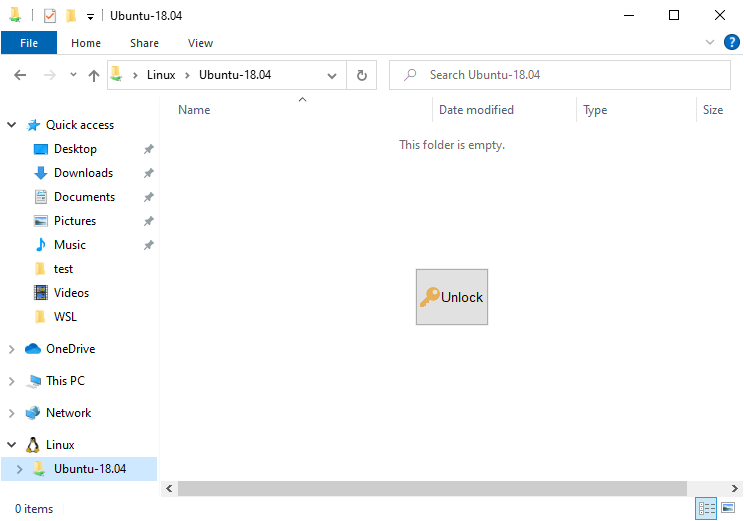This screenshot has height=521, width=744.
Task: Sort by the Name column header
Action: (x=194, y=110)
